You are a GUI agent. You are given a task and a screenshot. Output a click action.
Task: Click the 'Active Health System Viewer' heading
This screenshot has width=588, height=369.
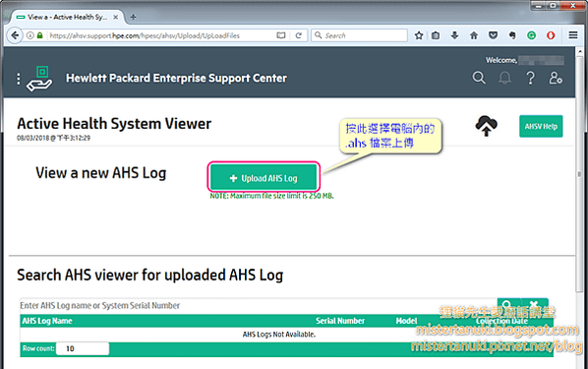coord(114,124)
